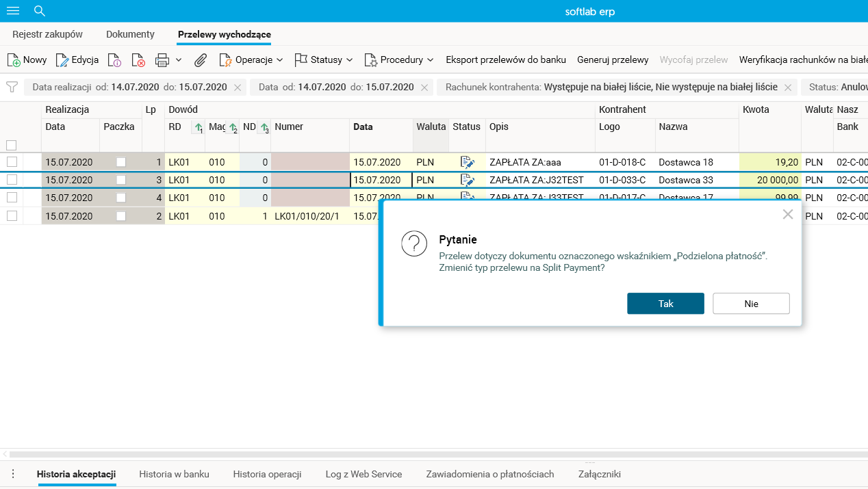Screen dimensions: 868x489
Task: Click the delete document icon
Action: (x=138, y=60)
